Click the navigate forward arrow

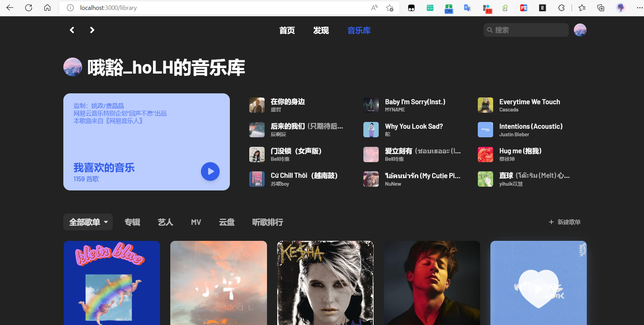92,30
